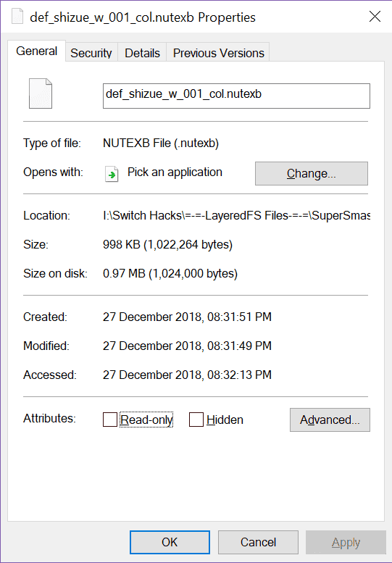
Task: Click the Cancel button
Action: coord(258,542)
